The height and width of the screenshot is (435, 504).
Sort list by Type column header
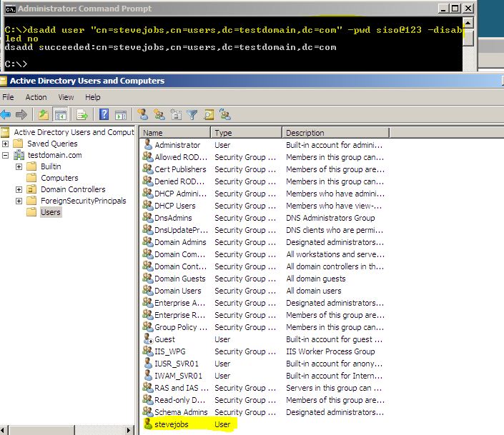click(x=246, y=133)
